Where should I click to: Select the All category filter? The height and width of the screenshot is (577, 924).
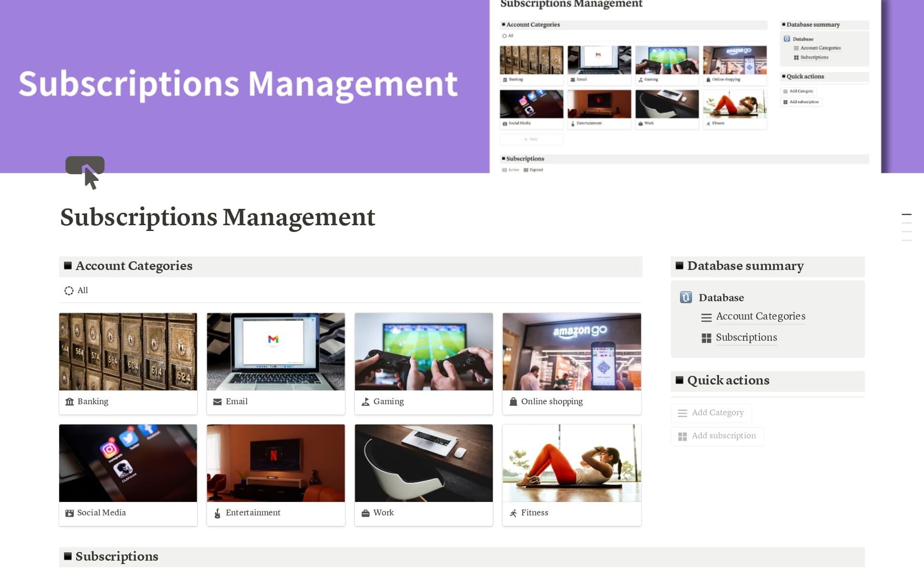(76, 290)
